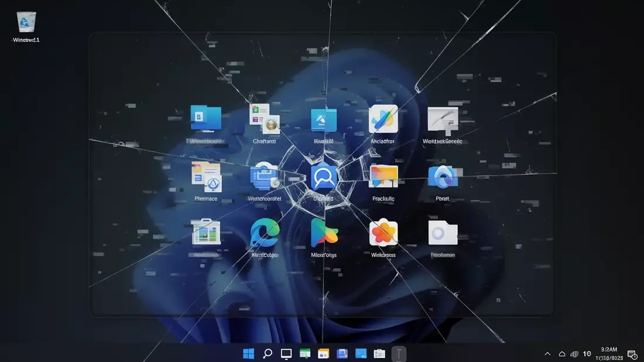This screenshot has height=362, width=644.
Task: Open the Recycle Bin desktop icon
Action: [x=26, y=22]
